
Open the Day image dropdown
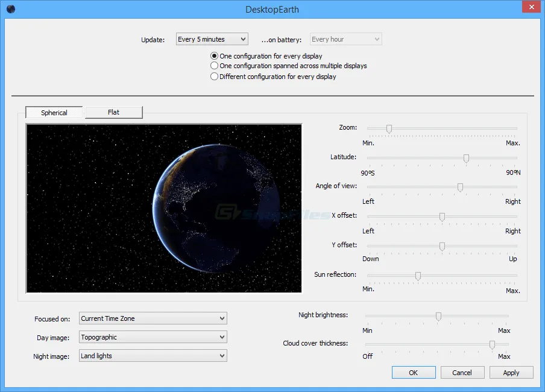[153, 337]
